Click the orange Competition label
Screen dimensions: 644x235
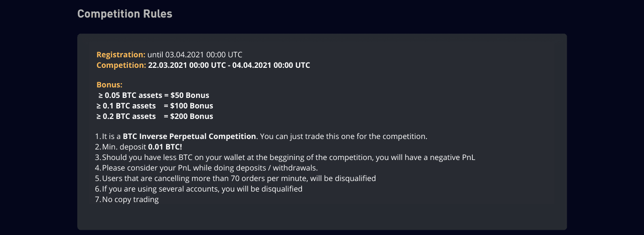[x=121, y=65]
